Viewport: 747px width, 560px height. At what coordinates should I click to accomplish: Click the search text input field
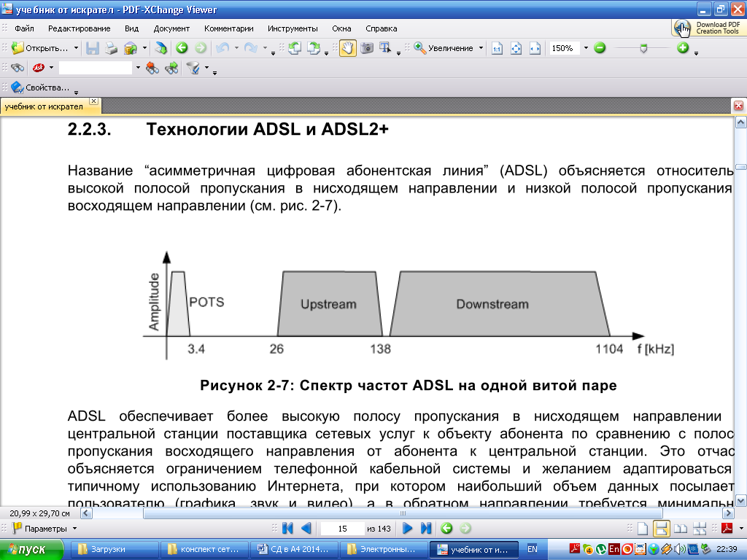pos(96,68)
